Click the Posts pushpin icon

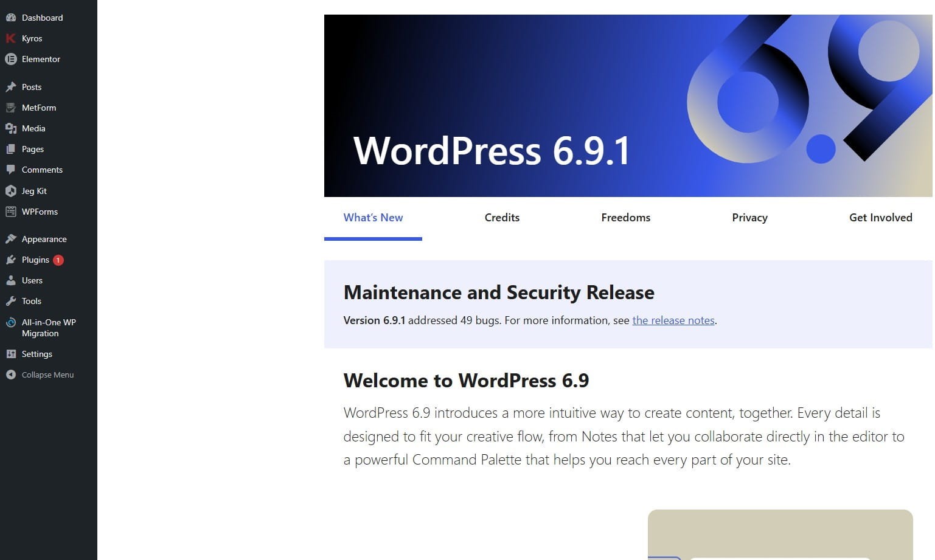10,87
